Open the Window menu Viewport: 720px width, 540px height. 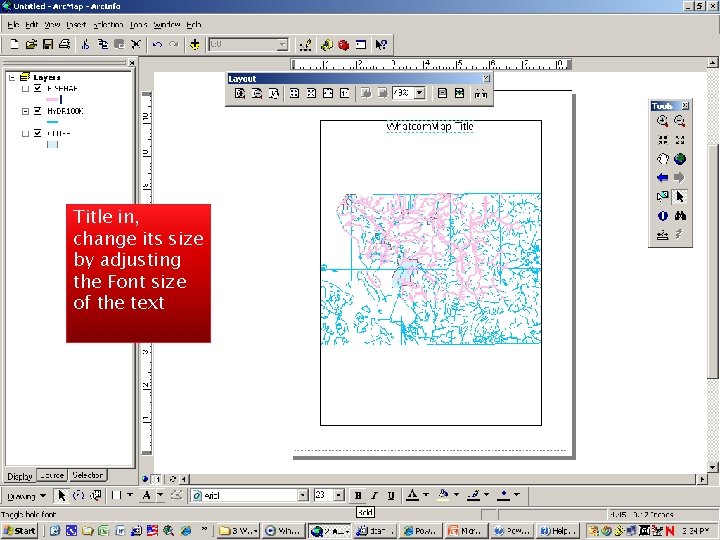(x=167, y=24)
